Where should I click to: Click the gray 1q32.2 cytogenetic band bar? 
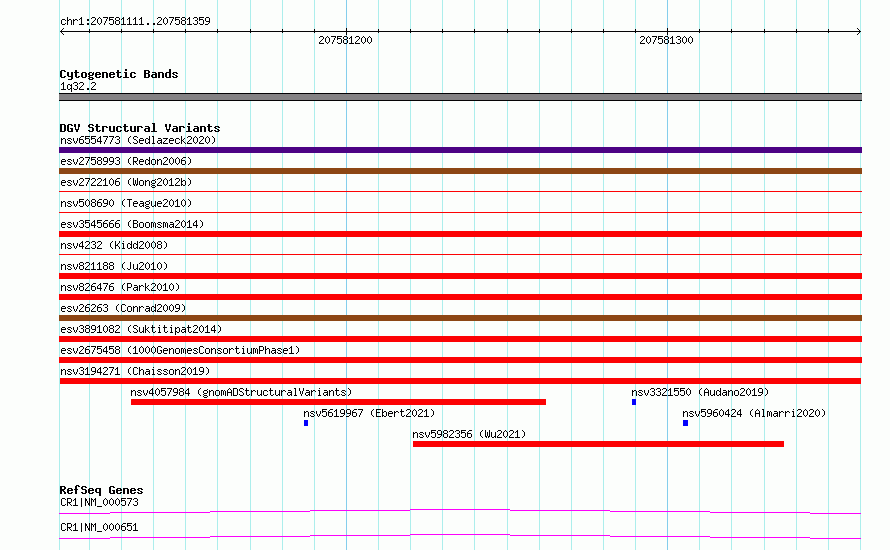[x=460, y=97]
